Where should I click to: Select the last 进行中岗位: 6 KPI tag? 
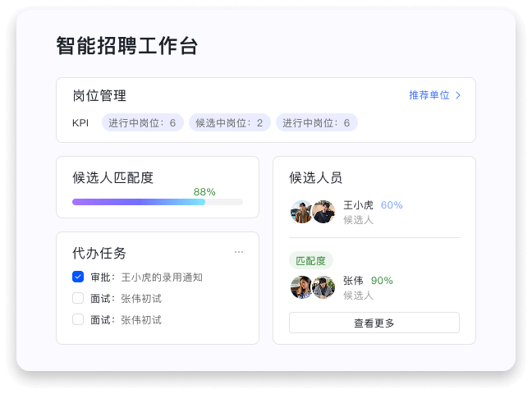click(x=317, y=122)
